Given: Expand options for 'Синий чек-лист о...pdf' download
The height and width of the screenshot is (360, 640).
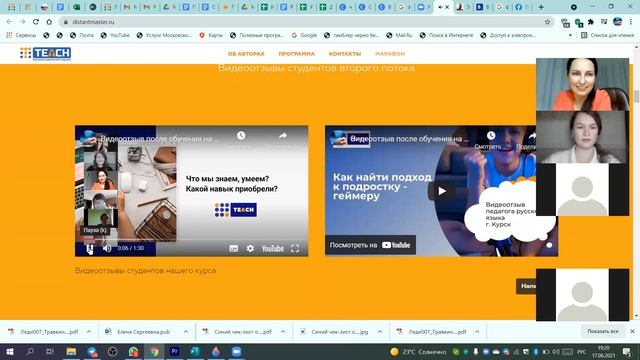Looking at the screenshot, I should click(283, 332).
